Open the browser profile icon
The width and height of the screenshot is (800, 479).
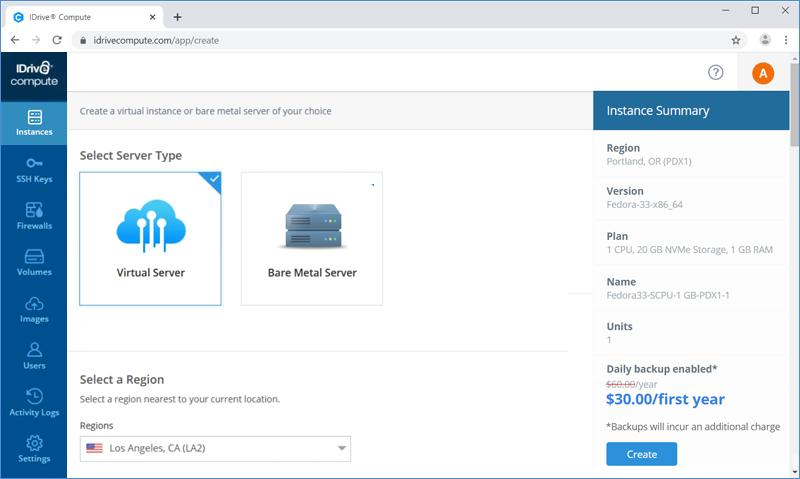click(765, 40)
